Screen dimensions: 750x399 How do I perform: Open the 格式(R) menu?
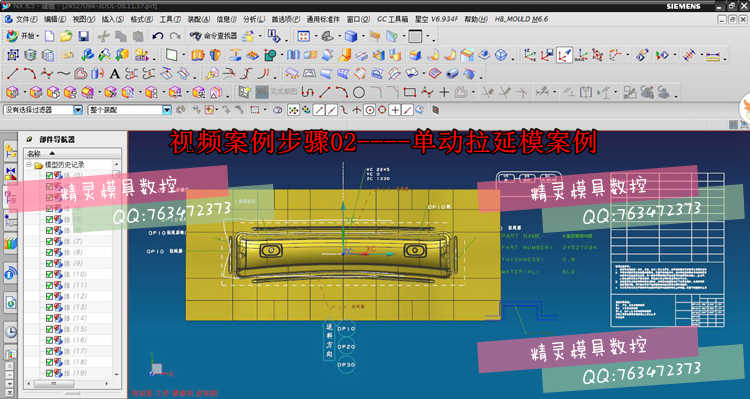[142, 20]
